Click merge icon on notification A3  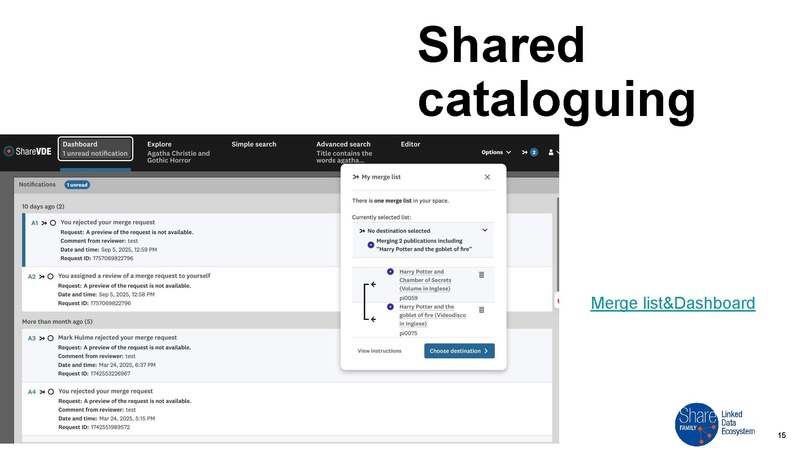(43, 338)
